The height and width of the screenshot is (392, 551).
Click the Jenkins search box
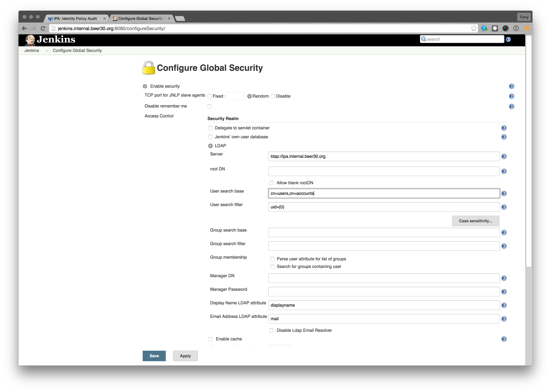[462, 39]
